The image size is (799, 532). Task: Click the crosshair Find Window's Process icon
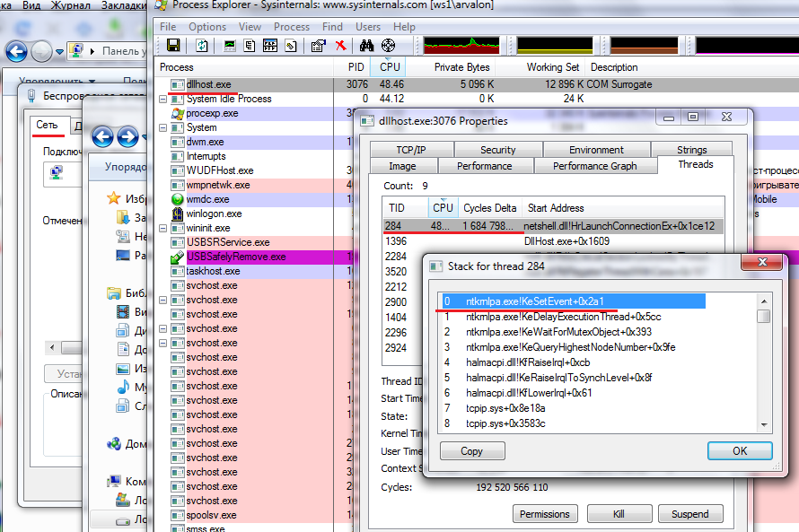click(389, 46)
